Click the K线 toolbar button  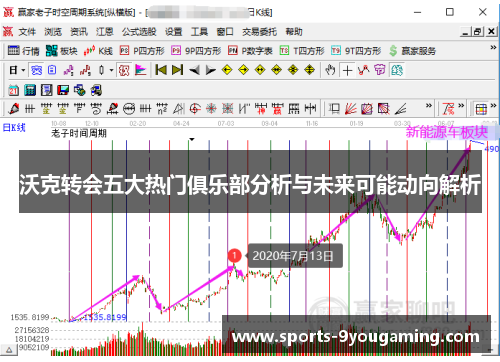click(x=98, y=51)
